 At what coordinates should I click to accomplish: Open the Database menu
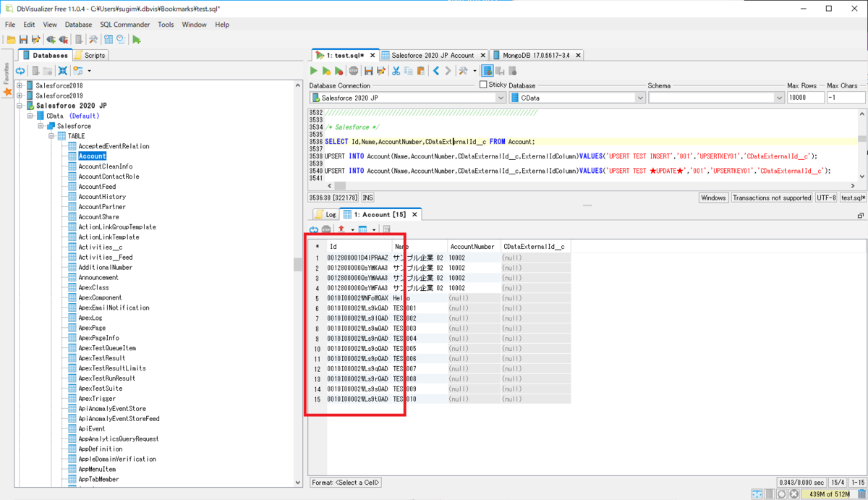pyautogui.click(x=78, y=25)
